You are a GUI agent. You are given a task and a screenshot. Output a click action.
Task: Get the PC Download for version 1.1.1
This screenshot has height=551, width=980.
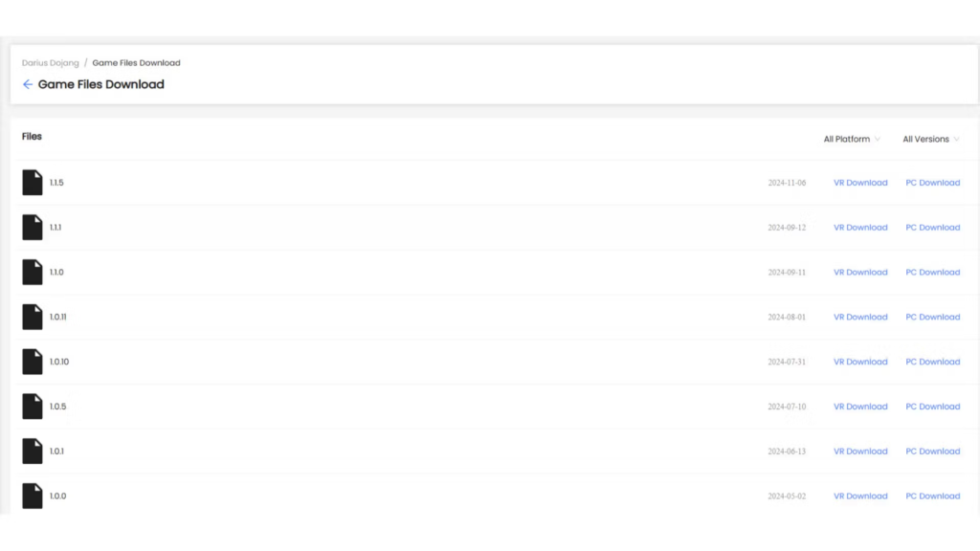(932, 228)
